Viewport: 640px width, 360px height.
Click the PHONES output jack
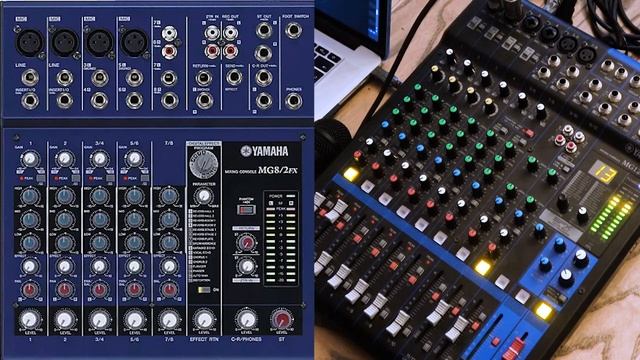293,101
